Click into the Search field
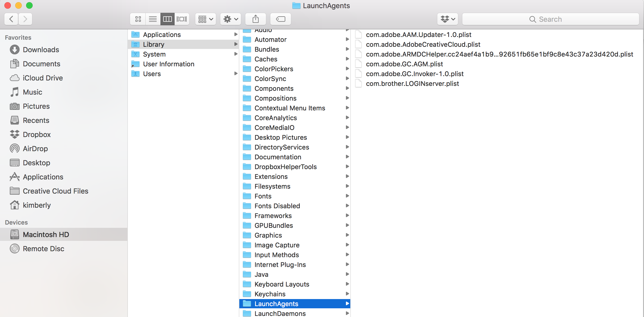 [x=550, y=19]
